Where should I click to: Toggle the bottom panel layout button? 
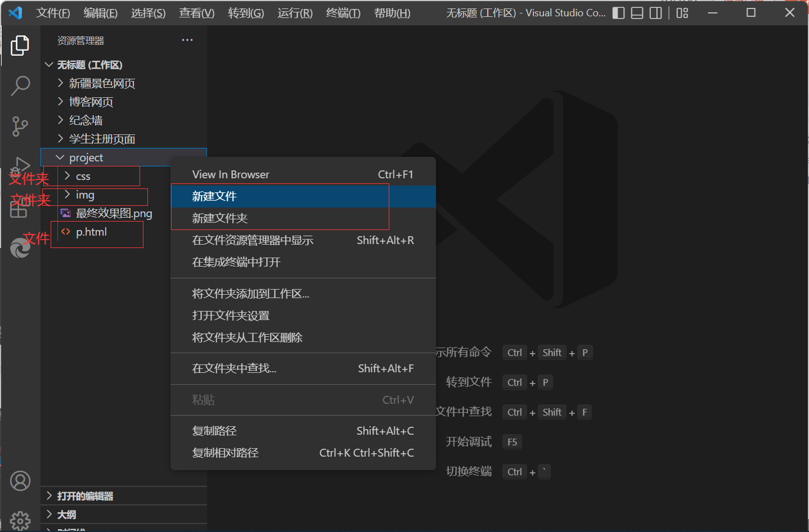[637, 12]
